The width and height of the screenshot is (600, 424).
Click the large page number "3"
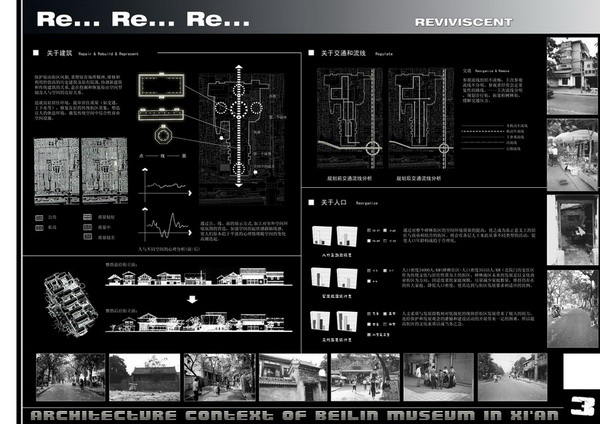[x=583, y=406]
